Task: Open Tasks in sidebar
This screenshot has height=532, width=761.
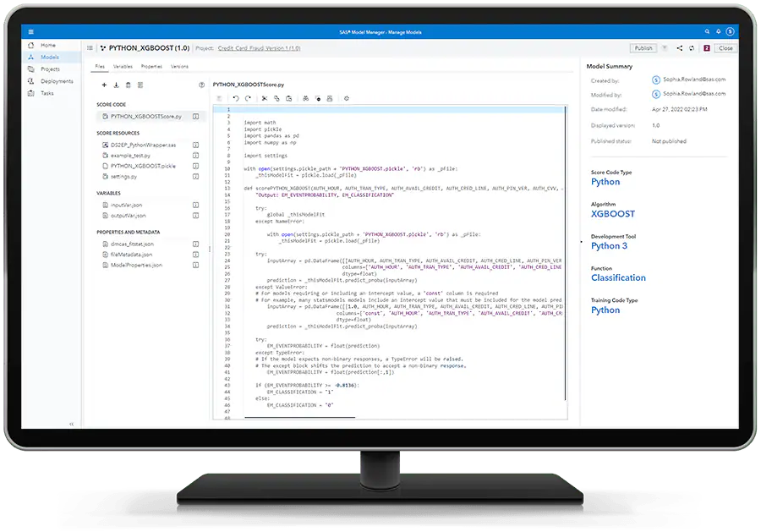Action: 52,93
